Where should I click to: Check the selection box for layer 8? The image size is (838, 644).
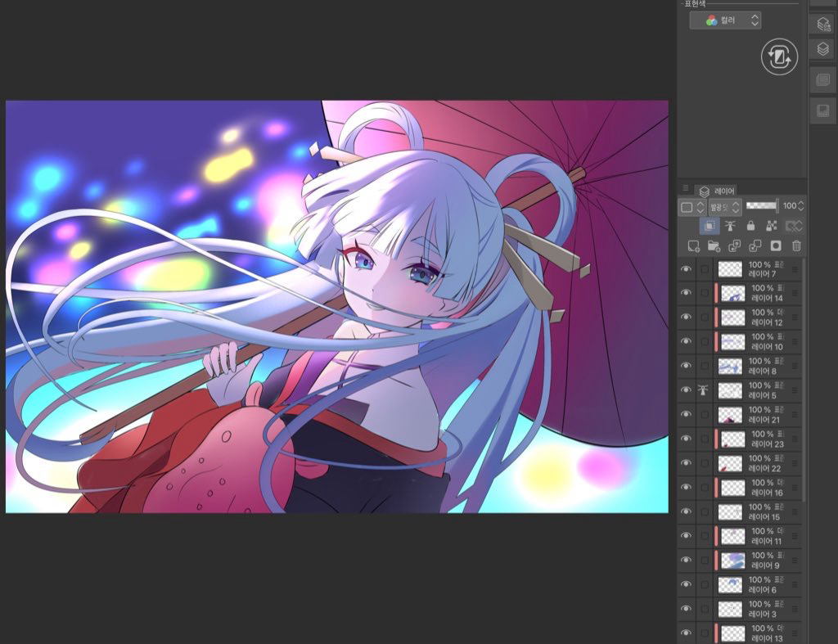[705, 367]
